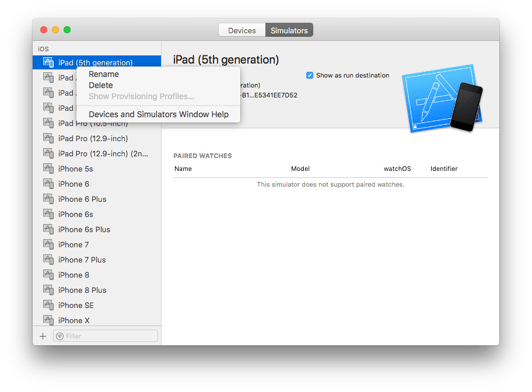Select iPhone 7 Plus simulator
This screenshot has height=392, width=532.
(x=97, y=260)
